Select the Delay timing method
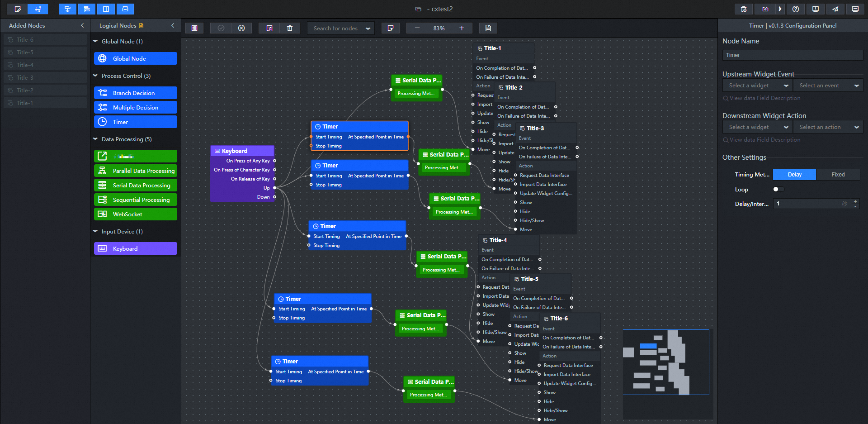Image resolution: width=868 pixels, height=424 pixels. (x=794, y=175)
